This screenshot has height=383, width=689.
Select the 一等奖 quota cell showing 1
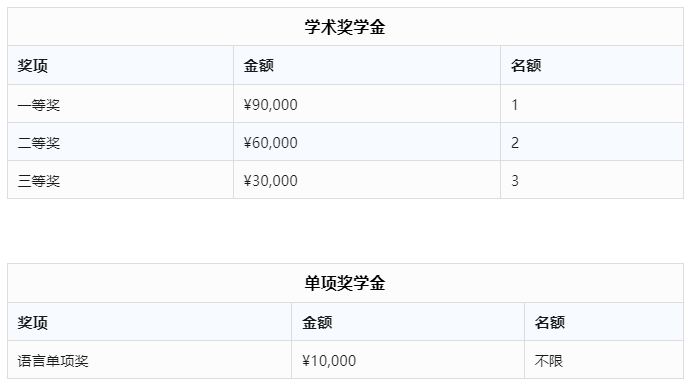592,104
